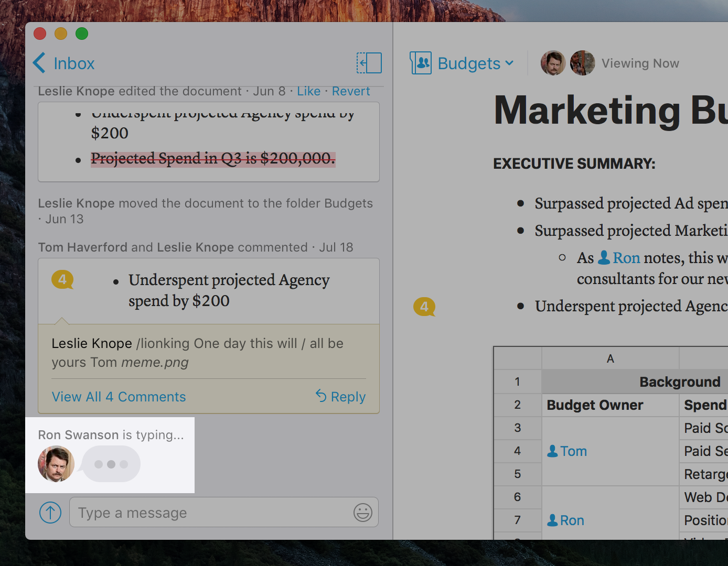Open the emoji picker smiley icon
Image resolution: width=728 pixels, height=566 pixels.
362,512
